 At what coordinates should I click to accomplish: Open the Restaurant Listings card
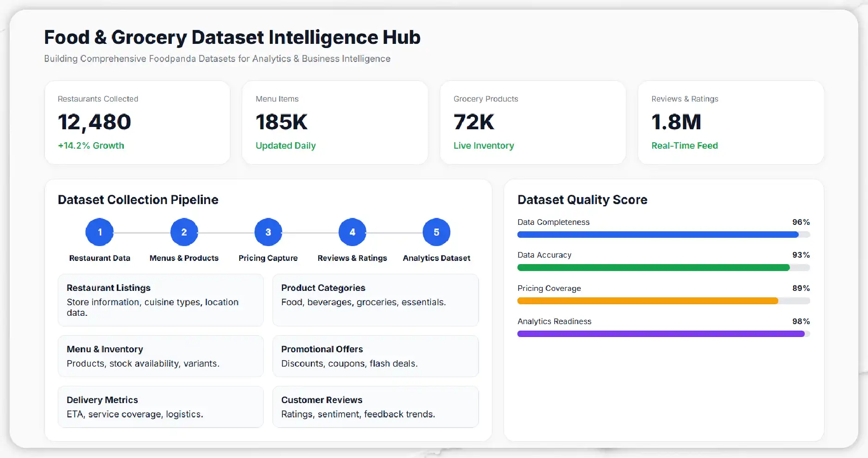pyautogui.click(x=161, y=300)
